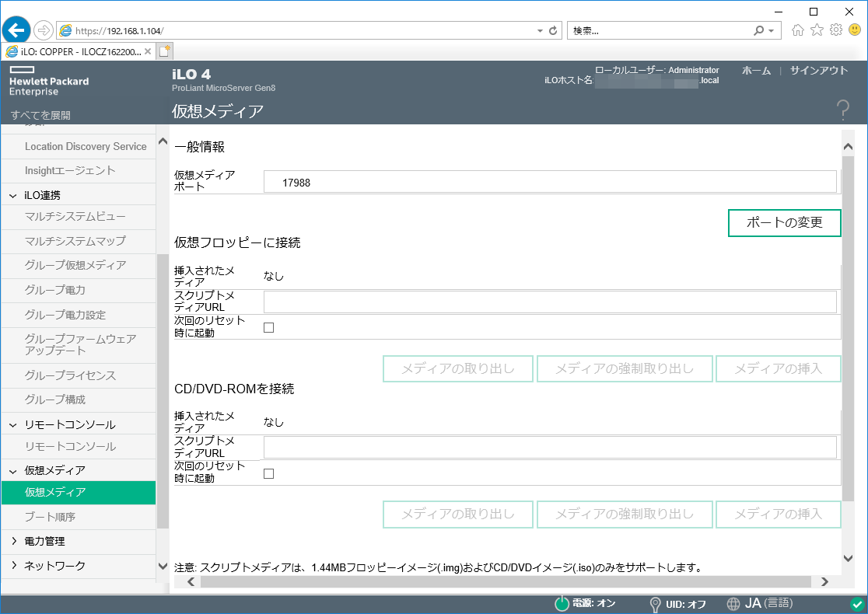Click CD/DVD-ROM メディアの挿入 button

pos(779,515)
